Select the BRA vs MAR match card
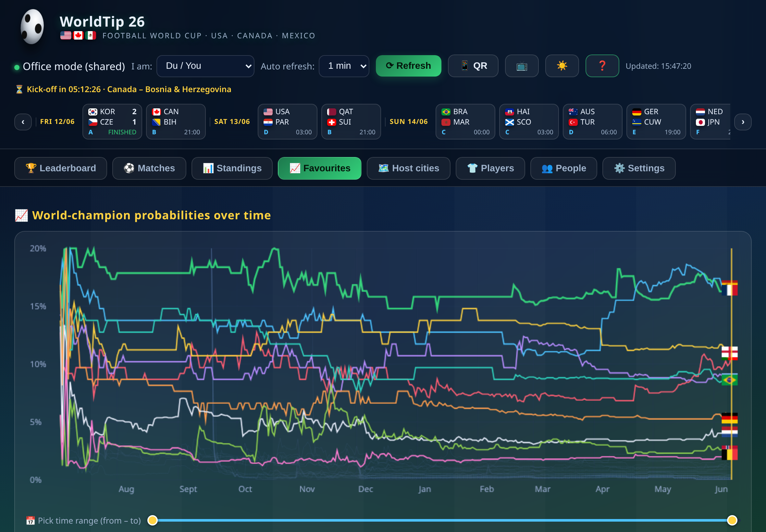Viewport: 766px width, 532px height. [465, 122]
